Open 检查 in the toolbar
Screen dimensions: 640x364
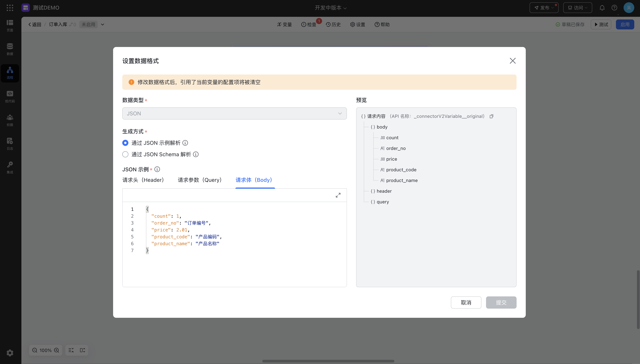(309, 24)
